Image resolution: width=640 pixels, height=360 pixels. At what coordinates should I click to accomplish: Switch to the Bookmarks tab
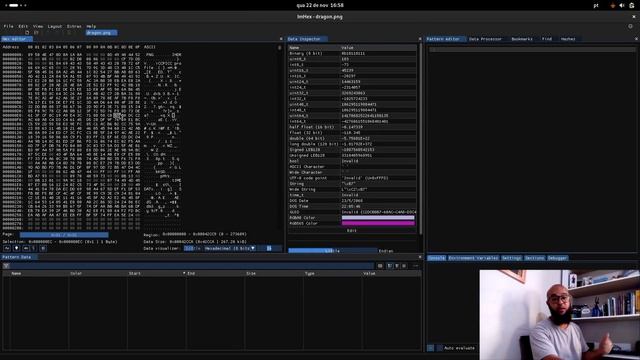[x=522, y=39]
